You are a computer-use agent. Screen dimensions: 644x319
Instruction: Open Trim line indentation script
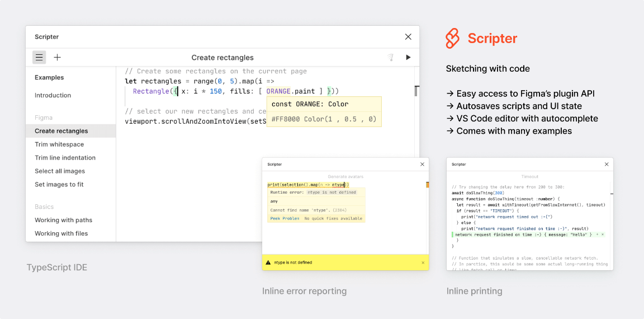click(65, 158)
